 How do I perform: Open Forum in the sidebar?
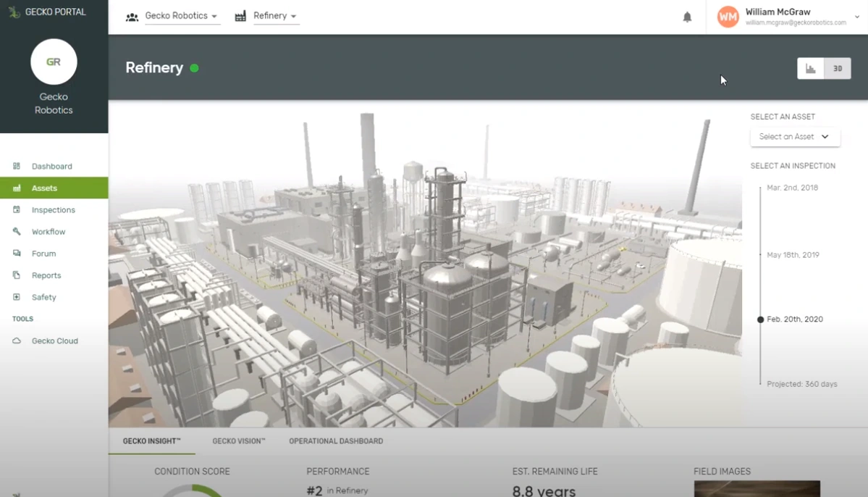pos(43,254)
